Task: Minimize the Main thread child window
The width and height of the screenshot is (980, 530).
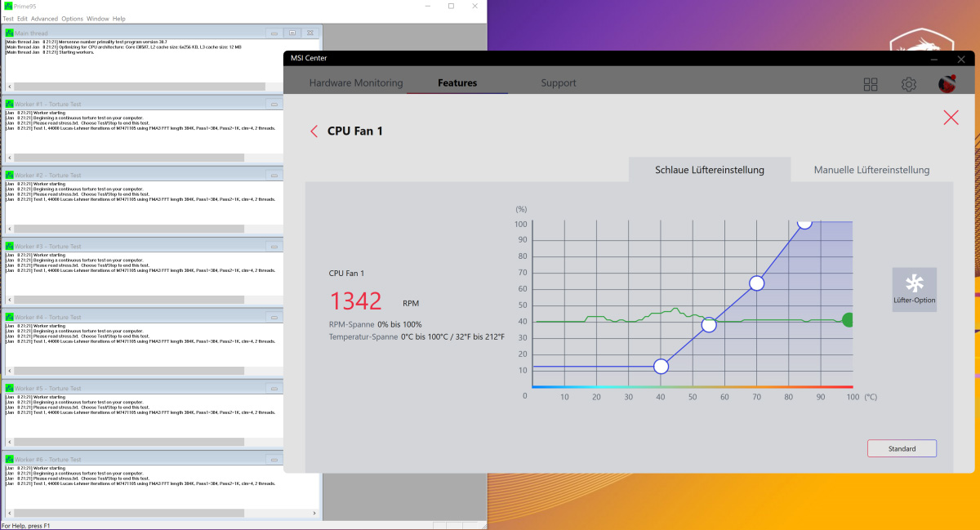Action: point(275,33)
